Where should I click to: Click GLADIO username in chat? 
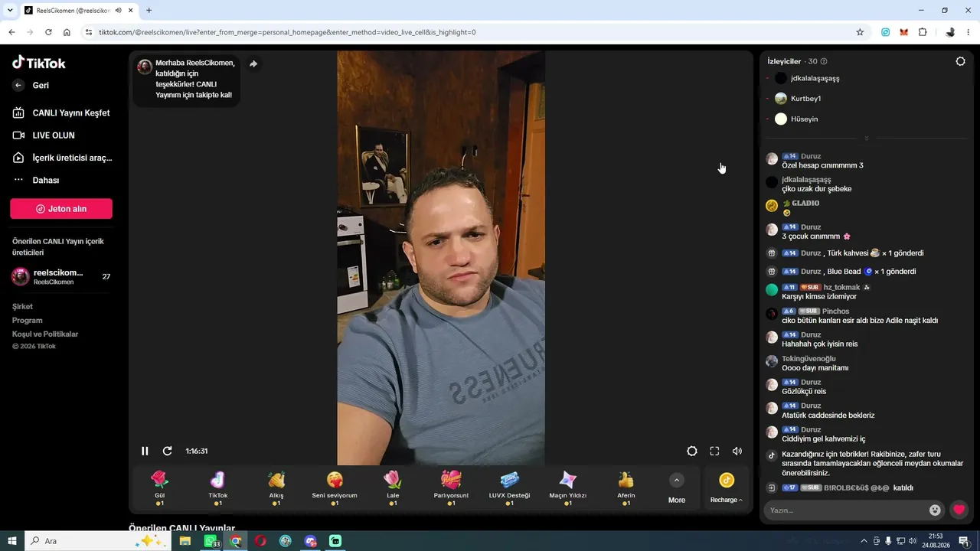[805, 203]
